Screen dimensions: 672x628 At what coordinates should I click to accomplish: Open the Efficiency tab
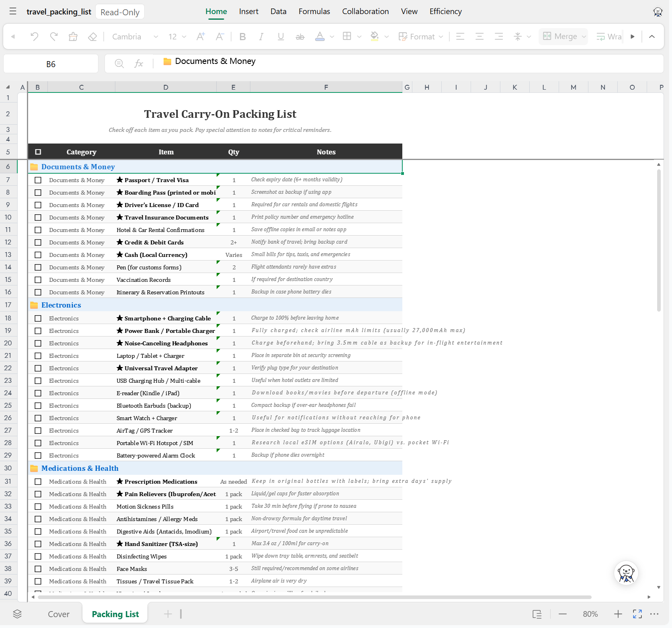click(x=446, y=12)
